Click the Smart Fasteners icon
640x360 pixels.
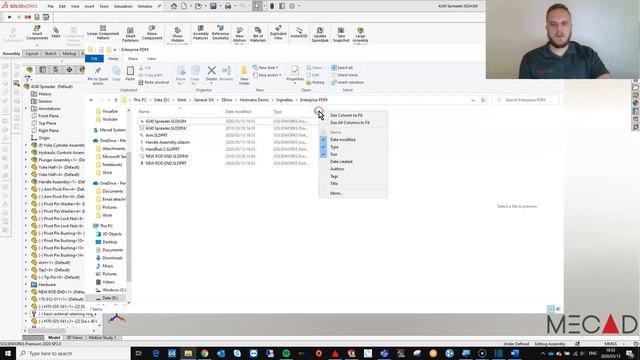point(130,34)
